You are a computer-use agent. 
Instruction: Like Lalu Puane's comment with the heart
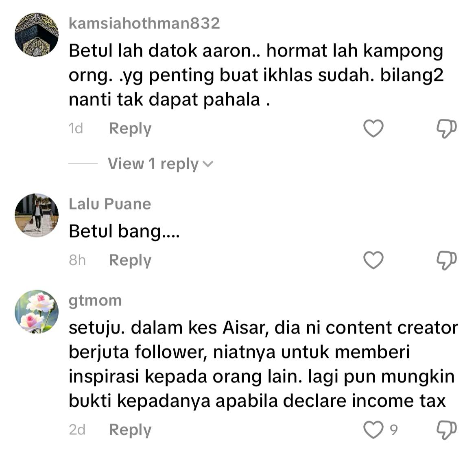(373, 260)
